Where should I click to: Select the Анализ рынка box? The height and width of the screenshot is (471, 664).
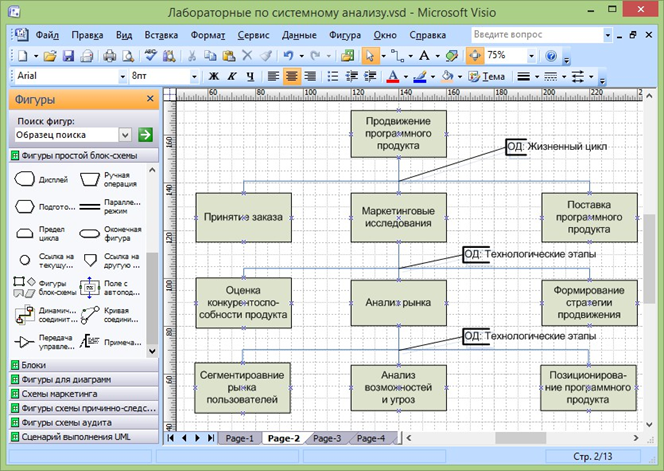398,303
